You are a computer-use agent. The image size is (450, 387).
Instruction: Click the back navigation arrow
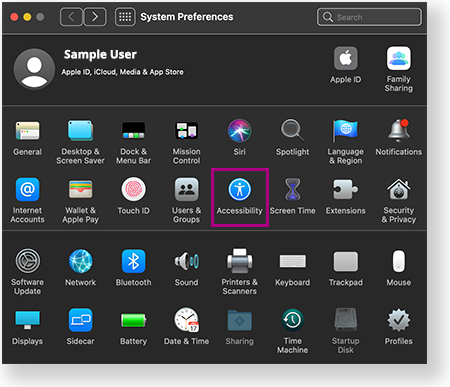71,17
